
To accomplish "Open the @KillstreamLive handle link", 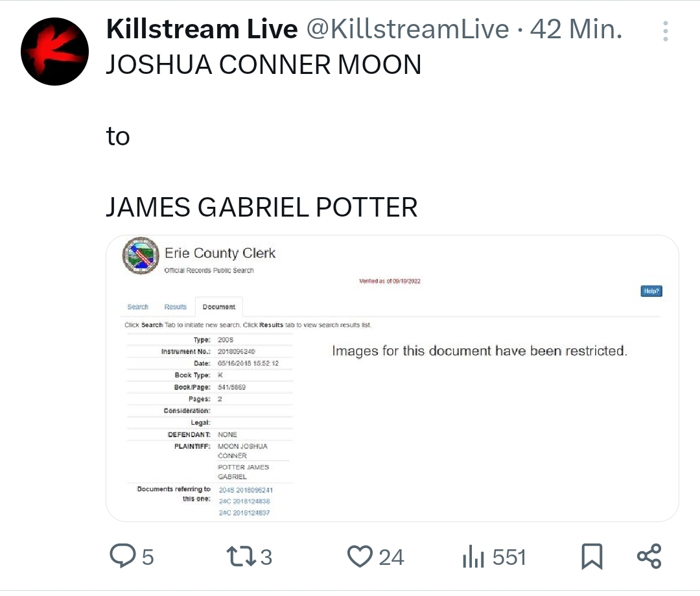I will click(x=408, y=29).
